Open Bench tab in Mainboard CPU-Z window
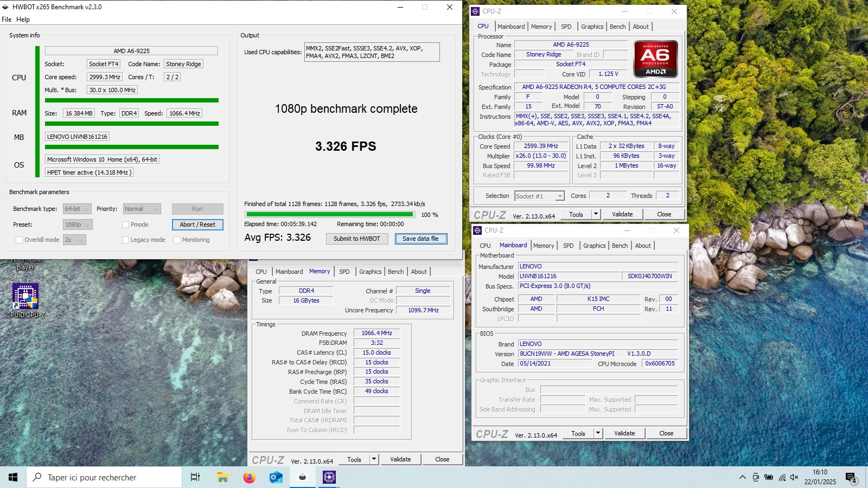Viewport: 868px width, 488px height. coord(620,246)
